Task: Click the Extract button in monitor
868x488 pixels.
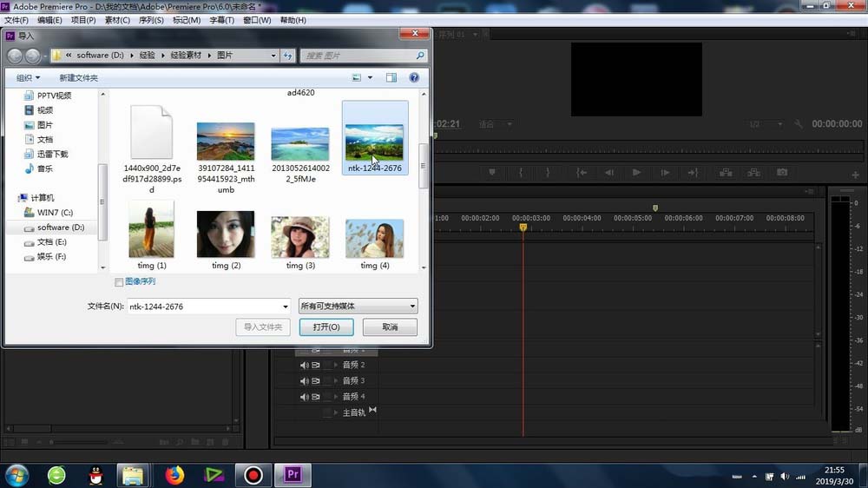Action: point(753,172)
